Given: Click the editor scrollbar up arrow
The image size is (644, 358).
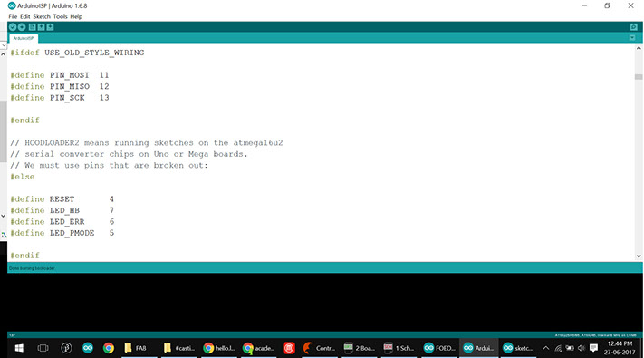Looking at the screenshot, I should click(x=639, y=48).
